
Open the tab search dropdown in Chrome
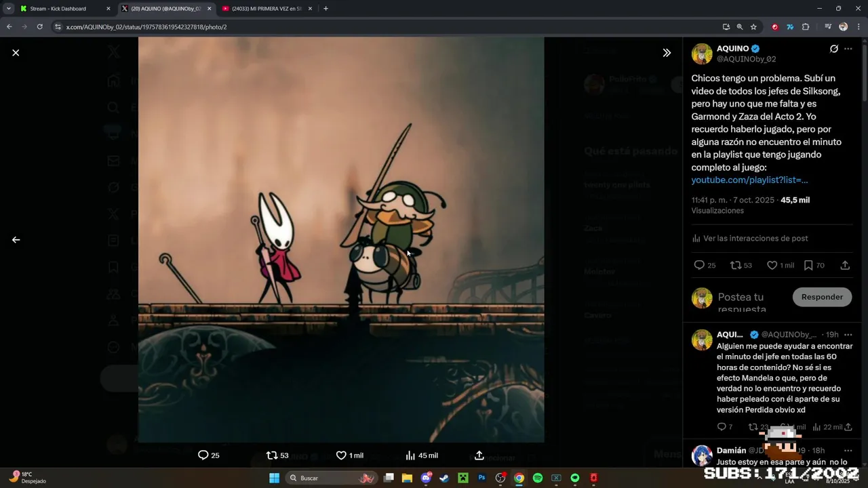pos(8,9)
